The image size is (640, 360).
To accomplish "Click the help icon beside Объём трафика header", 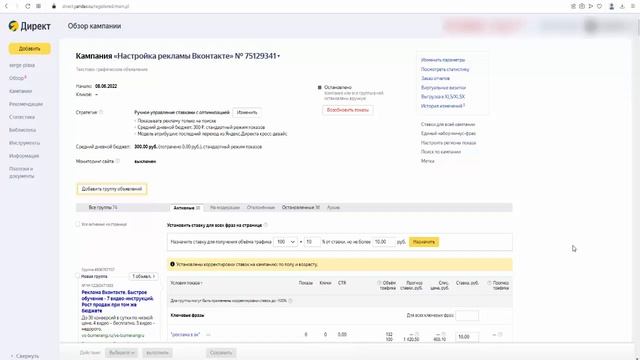I will (x=378, y=282).
